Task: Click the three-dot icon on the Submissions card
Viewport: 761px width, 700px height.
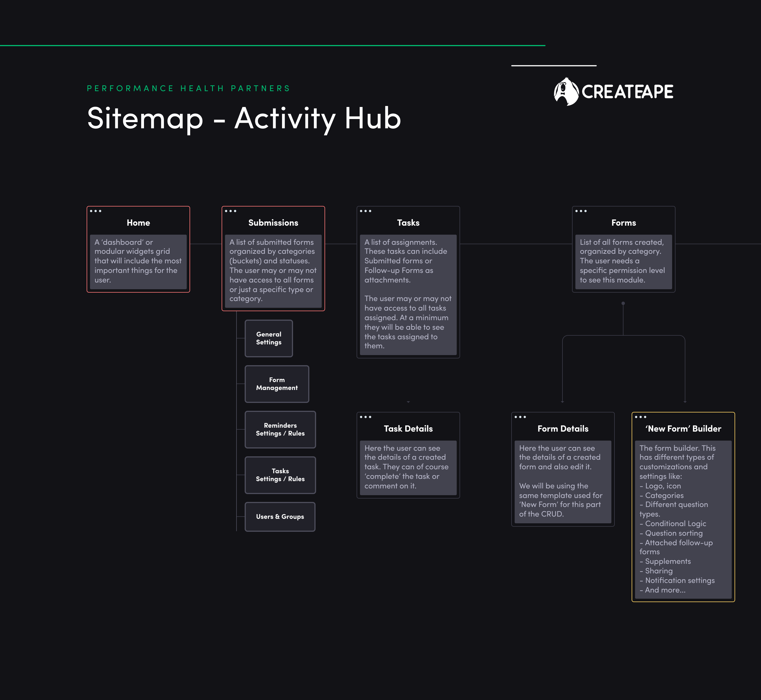Action: 231,211
